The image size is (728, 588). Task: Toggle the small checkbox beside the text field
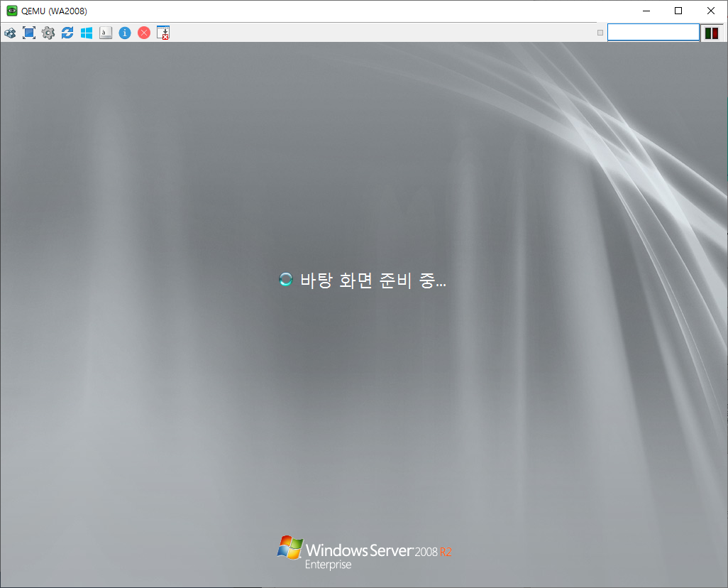pyautogui.click(x=600, y=33)
